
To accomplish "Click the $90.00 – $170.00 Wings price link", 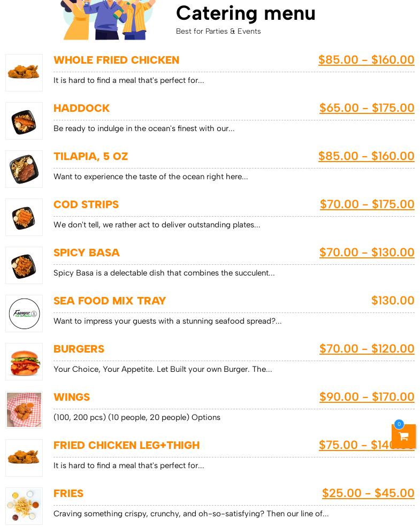I will pos(366,397).
